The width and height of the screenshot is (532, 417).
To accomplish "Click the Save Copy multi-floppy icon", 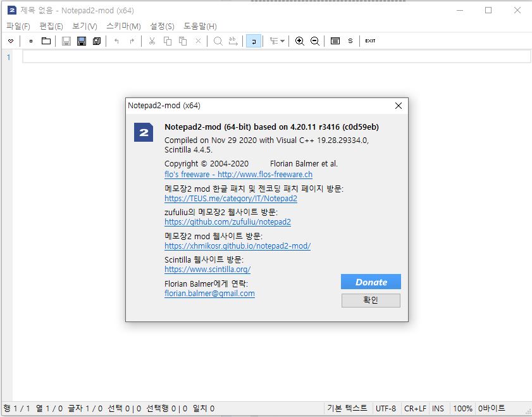I will tap(97, 41).
